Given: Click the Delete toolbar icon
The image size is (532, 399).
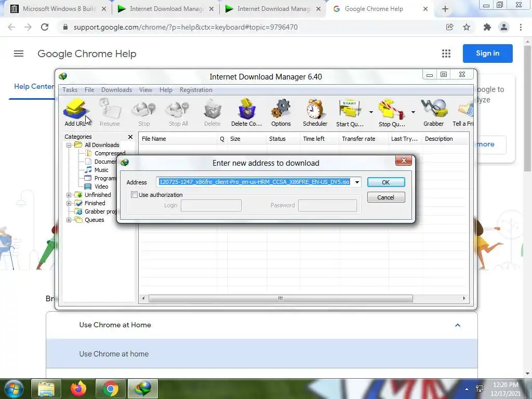Looking at the screenshot, I should click(x=212, y=113).
